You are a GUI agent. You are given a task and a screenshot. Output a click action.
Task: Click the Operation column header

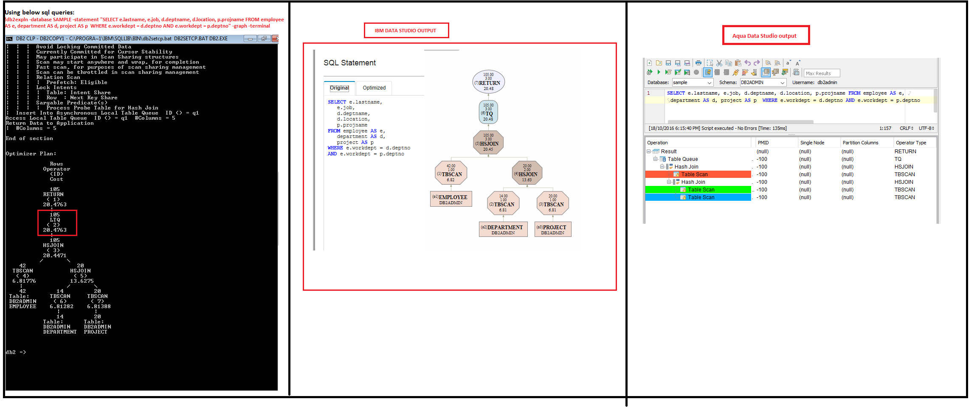tap(698, 143)
